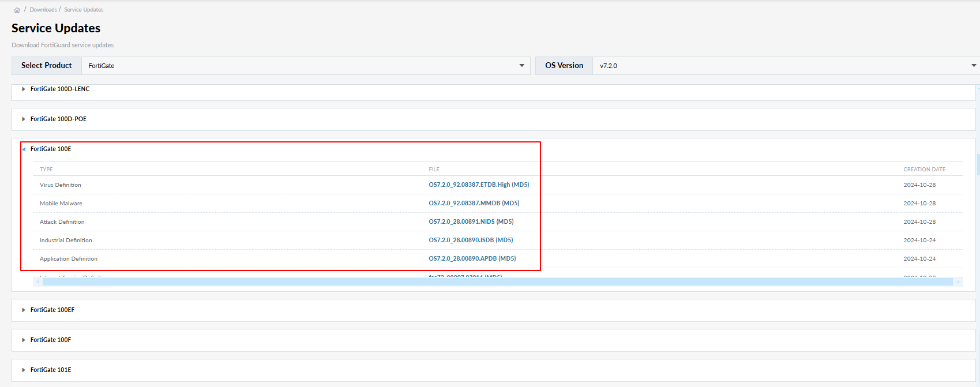980x387 pixels.
Task: Click the TYPE column header
Action: pos(46,170)
